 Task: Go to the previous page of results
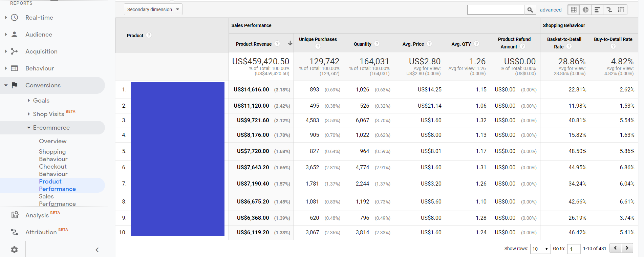pos(616,248)
